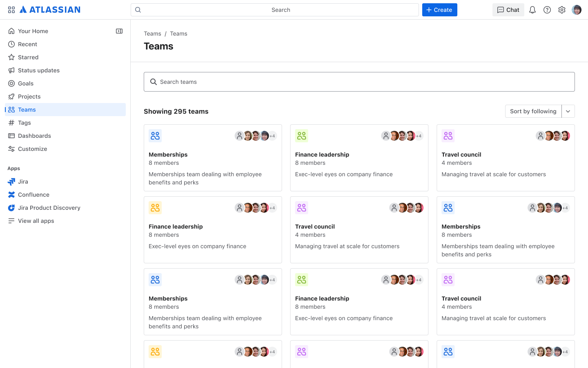Screen dimensions: 588x368
Task: Open the Tags menu item
Action: (x=24, y=123)
